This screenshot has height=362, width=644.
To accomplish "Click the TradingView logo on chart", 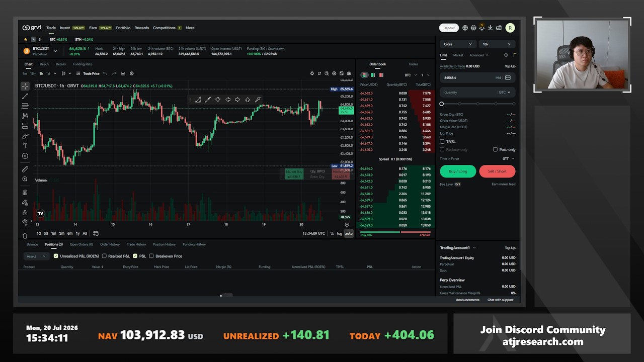I will click(40, 213).
